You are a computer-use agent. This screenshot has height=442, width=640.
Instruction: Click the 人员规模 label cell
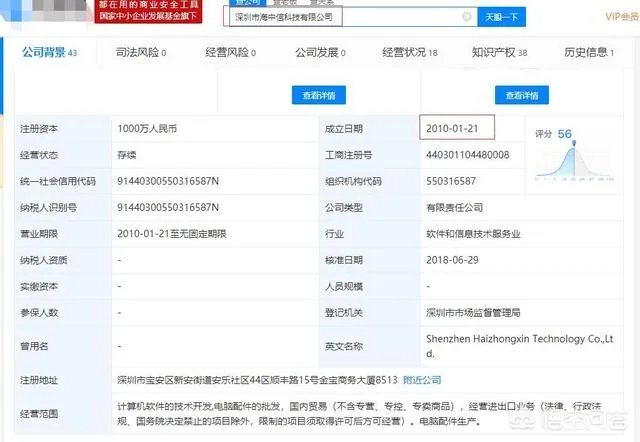pos(369,287)
